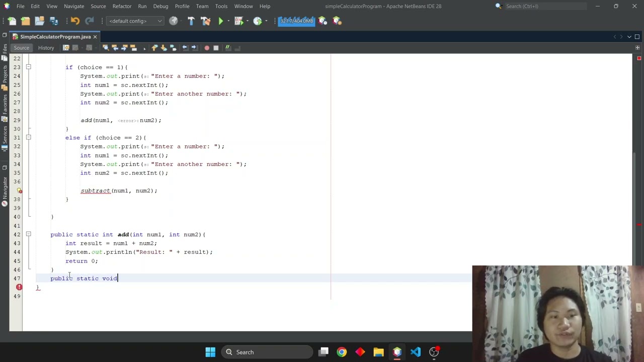The image size is (644, 362).
Task: Toggle Highlight Search in editor toolbar
Action: pos(133,48)
